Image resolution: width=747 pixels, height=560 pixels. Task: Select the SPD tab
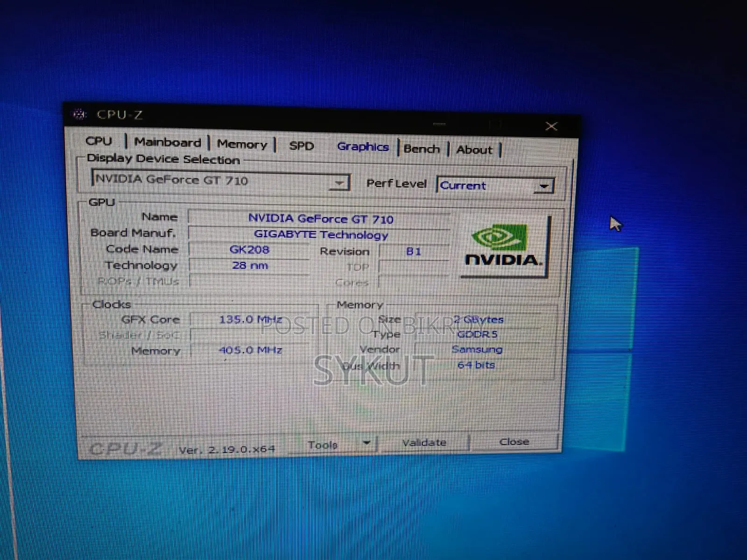(x=301, y=146)
